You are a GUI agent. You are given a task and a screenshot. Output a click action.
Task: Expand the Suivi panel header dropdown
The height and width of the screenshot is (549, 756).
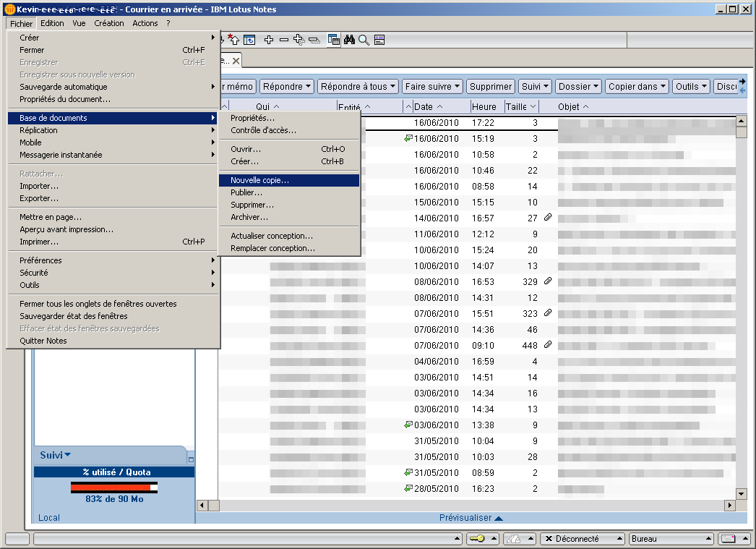pos(56,455)
